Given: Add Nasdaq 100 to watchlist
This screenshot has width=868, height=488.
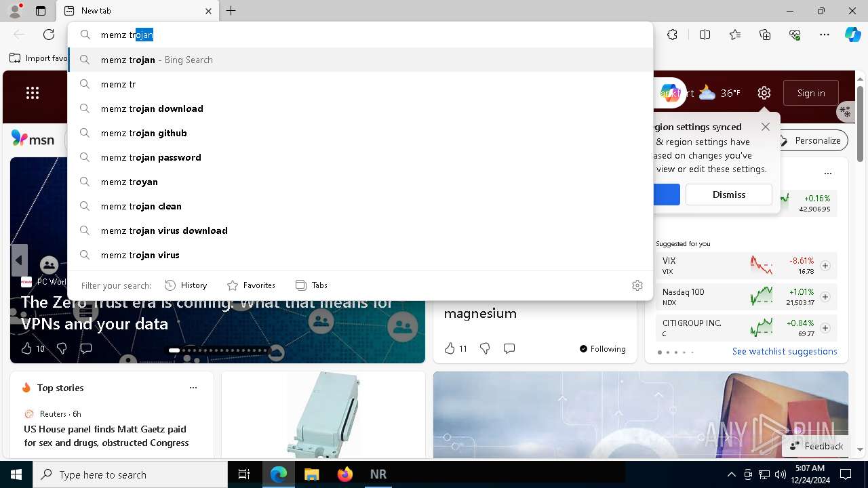Looking at the screenshot, I should point(825,297).
